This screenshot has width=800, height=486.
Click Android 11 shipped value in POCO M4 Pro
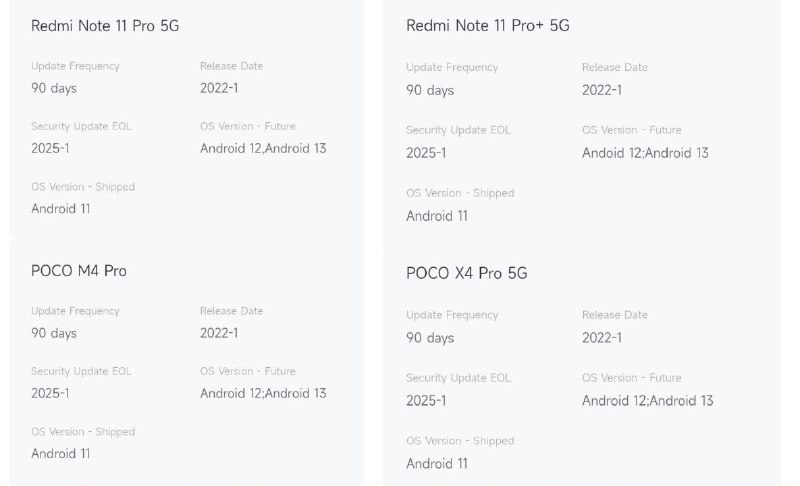pyautogui.click(x=61, y=454)
